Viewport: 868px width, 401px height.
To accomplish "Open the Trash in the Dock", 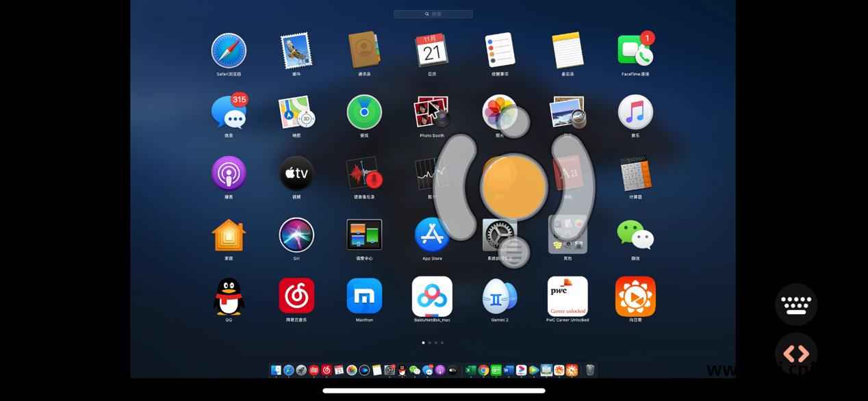I will (x=589, y=370).
